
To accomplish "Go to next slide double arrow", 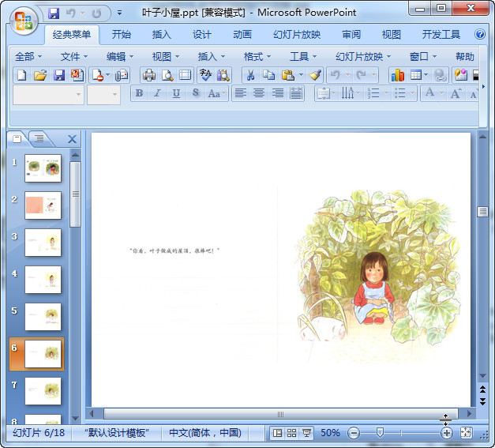I will (x=482, y=401).
